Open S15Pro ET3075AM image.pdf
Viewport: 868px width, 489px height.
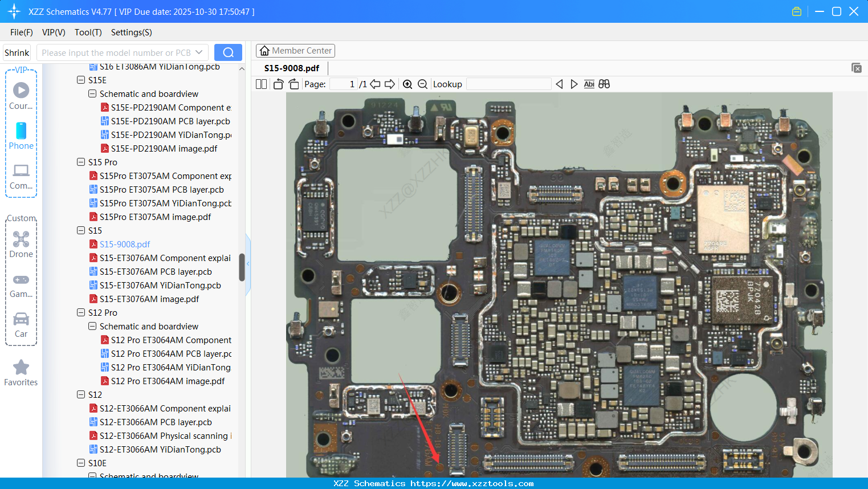(155, 217)
